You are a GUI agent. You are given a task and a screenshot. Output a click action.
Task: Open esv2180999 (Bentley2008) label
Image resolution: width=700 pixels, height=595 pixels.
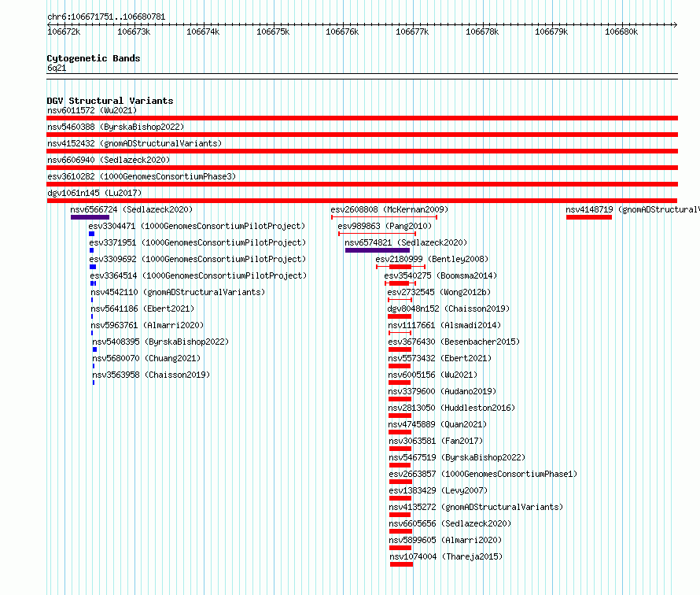pos(432,259)
